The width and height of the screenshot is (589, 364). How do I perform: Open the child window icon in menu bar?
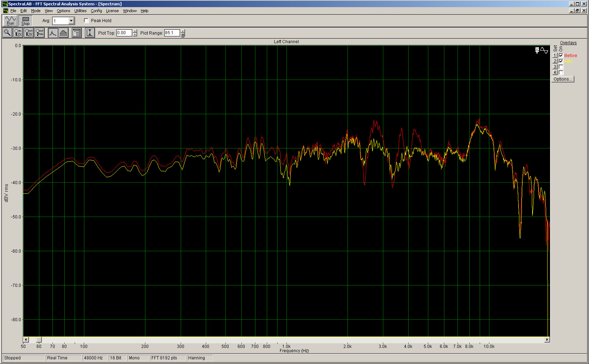point(5,11)
